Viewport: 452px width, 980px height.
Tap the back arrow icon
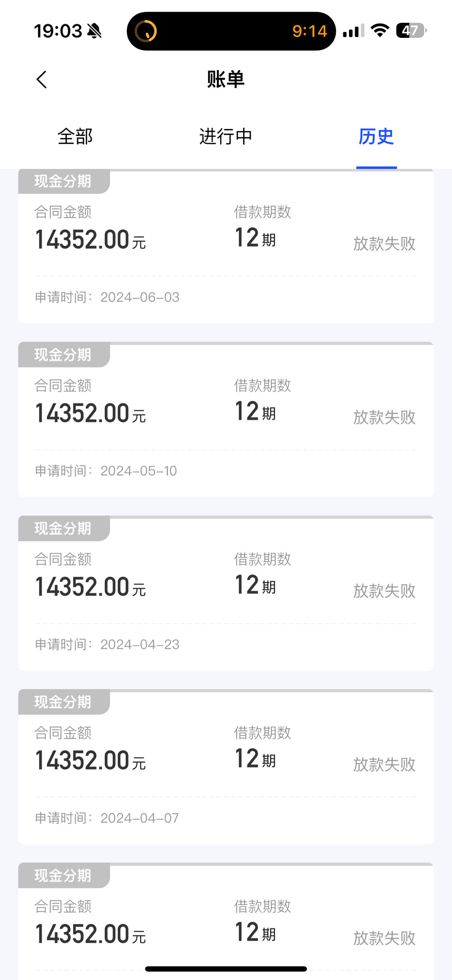(41, 79)
